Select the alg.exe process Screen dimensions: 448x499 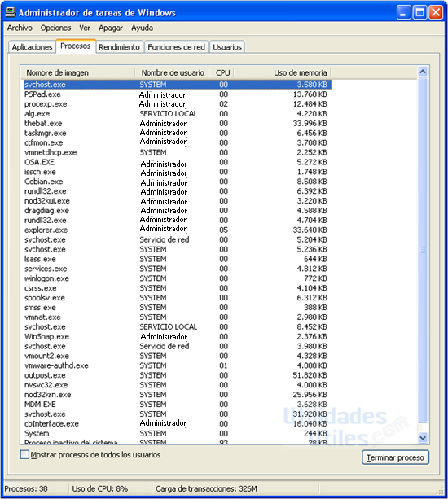pyautogui.click(x=177, y=114)
